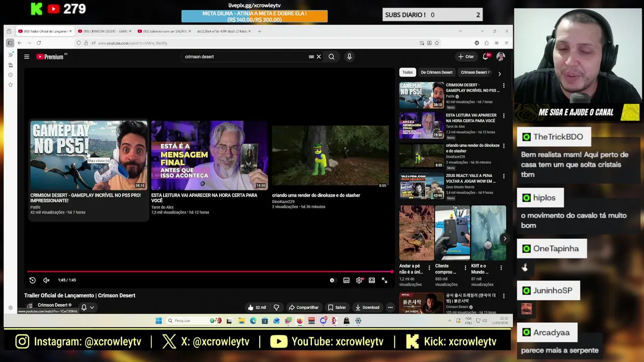
Task: Open YouTube notifications bell
Action: click(x=486, y=57)
